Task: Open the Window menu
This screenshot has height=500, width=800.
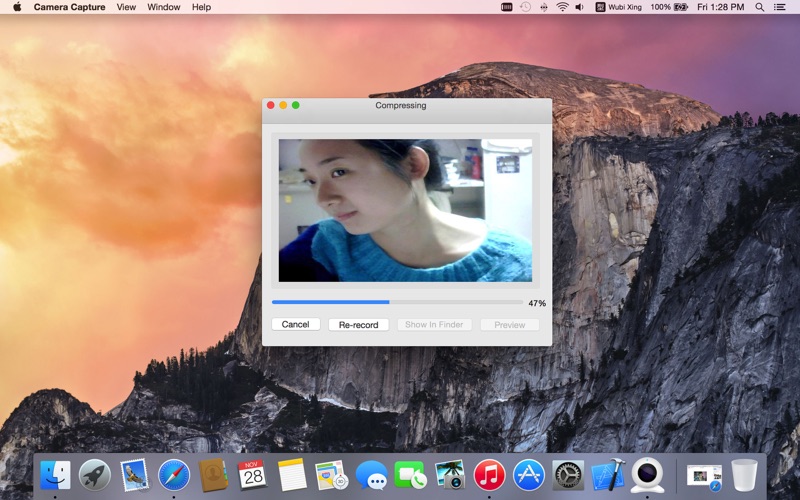Action: pos(163,7)
